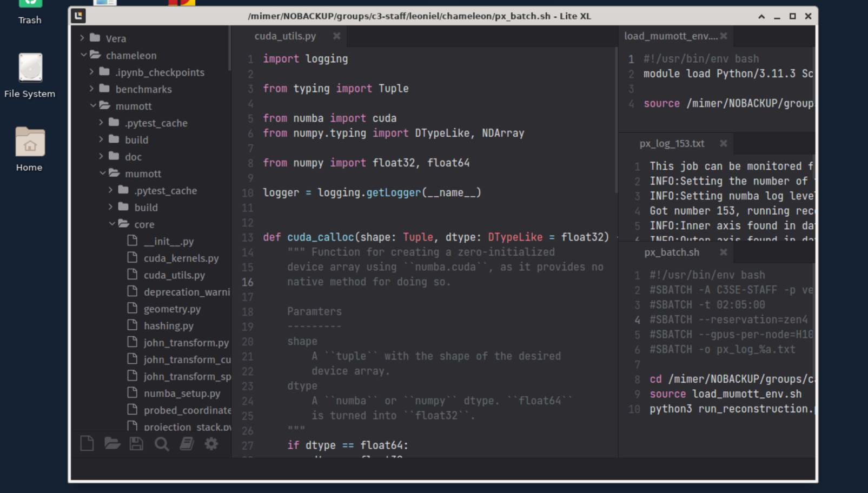The image size is (868, 493).
Task: Open the probed_coordinate file in tree
Action: point(187,410)
